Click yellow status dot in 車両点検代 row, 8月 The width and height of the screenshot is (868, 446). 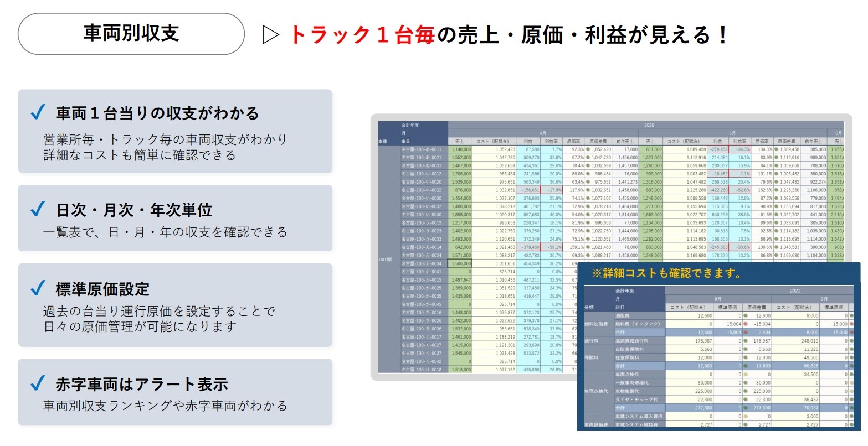(746, 375)
